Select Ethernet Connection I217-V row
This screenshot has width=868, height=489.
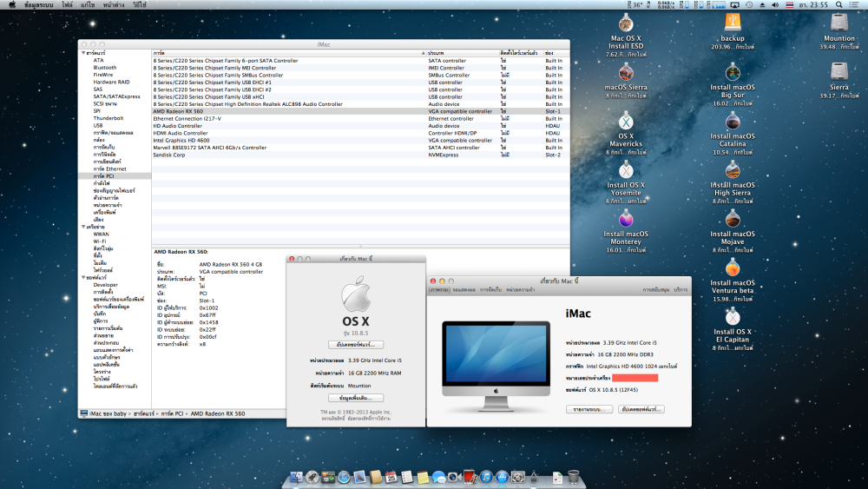pos(360,118)
